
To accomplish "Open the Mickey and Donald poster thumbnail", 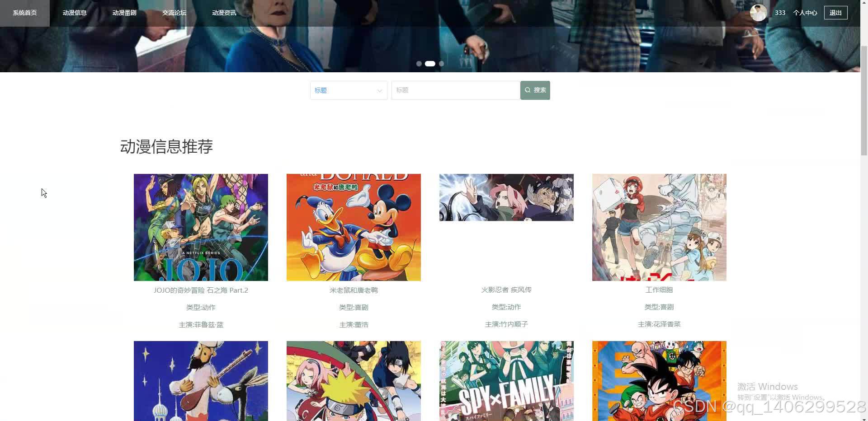I will 354,227.
